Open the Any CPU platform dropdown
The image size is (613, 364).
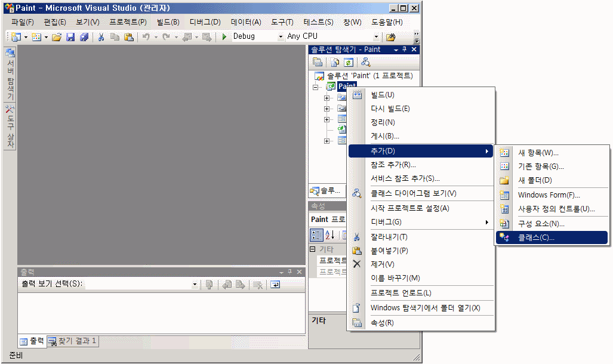(376, 36)
